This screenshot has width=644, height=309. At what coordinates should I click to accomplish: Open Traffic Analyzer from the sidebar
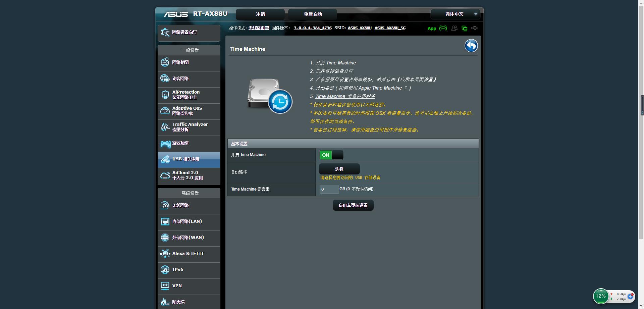(x=189, y=127)
